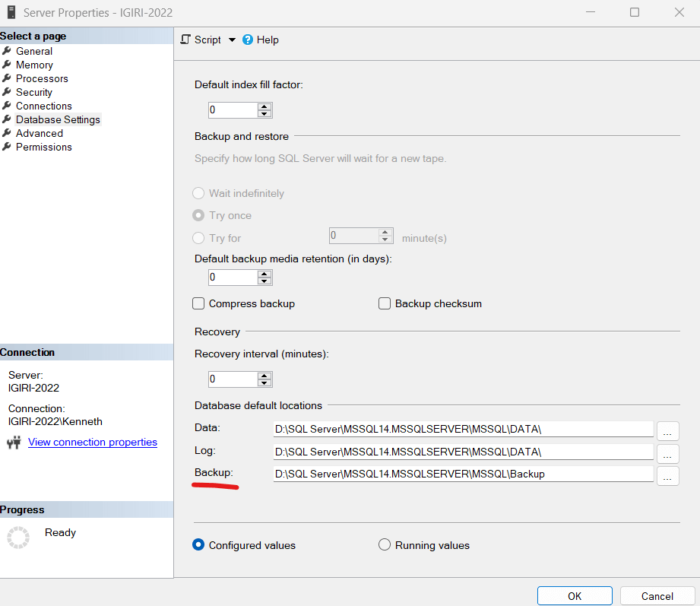Select the Running values radio button
700x606 pixels.
pyautogui.click(x=385, y=544)
